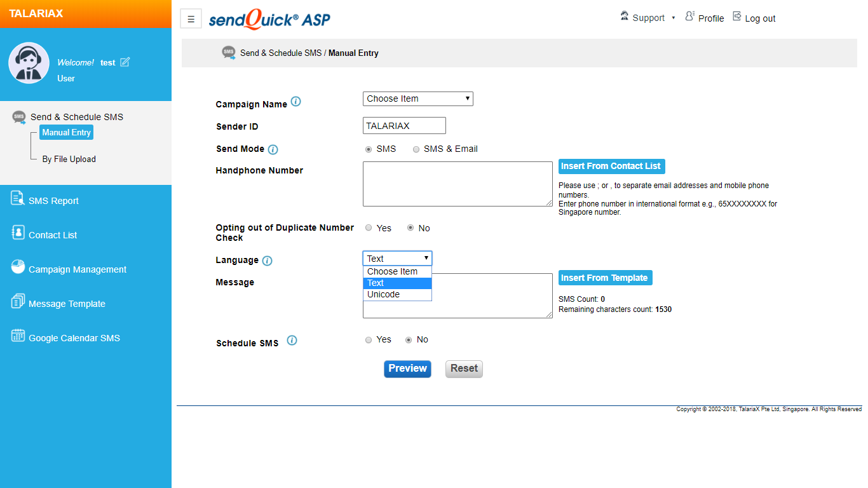868x488 pixels.
Task: Click the SMS Count: 0 text
Action: (x=581, y=299)
